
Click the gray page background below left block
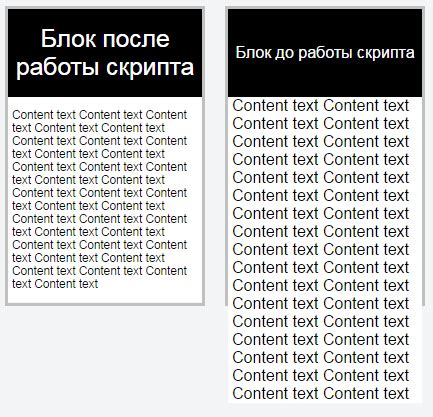(105, 360)
